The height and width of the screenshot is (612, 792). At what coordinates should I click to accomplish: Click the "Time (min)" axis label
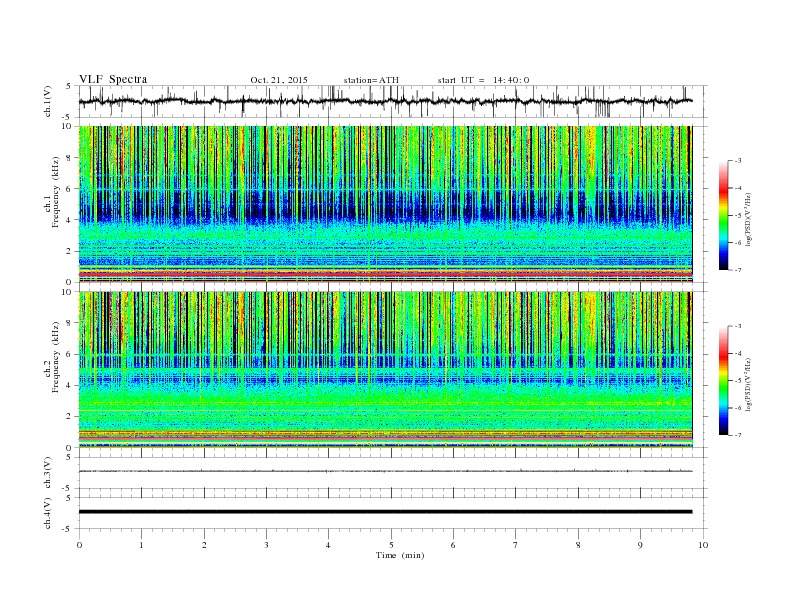coord(400,555)
